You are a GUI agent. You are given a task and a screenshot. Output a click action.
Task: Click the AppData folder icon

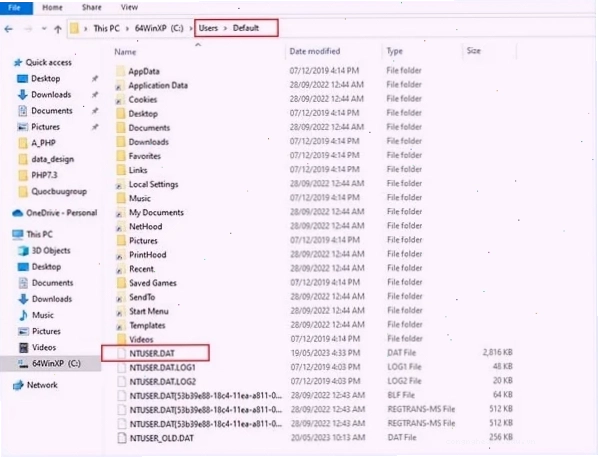pos(121,71)
